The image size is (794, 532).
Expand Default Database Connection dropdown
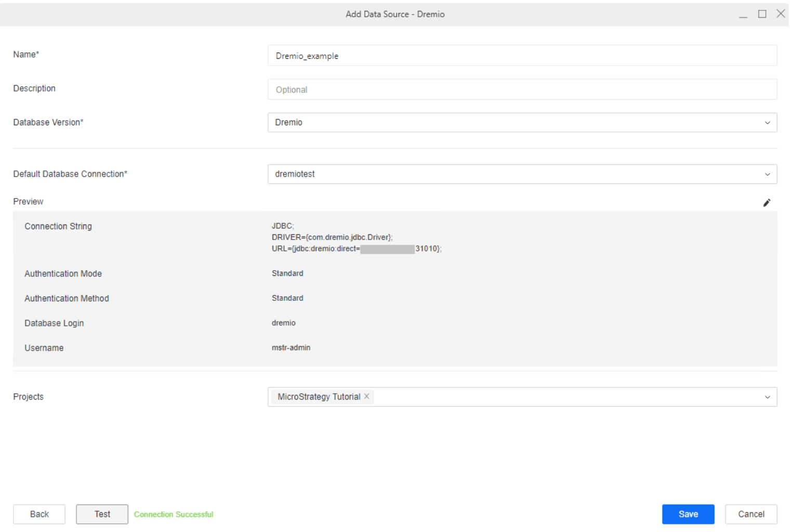click(522, 174)
